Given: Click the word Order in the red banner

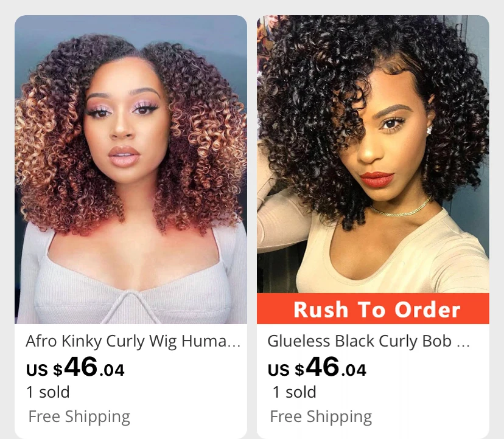Looking at the screenshot, I should [x=427, y=309].
